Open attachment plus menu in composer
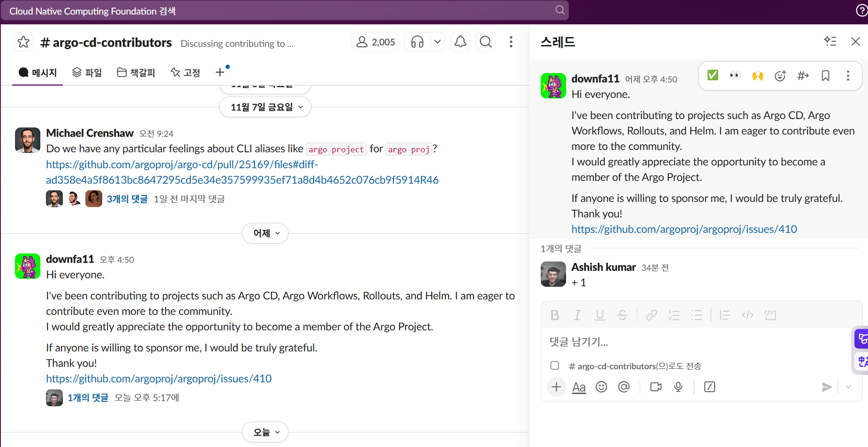 [x=556, y=387]
